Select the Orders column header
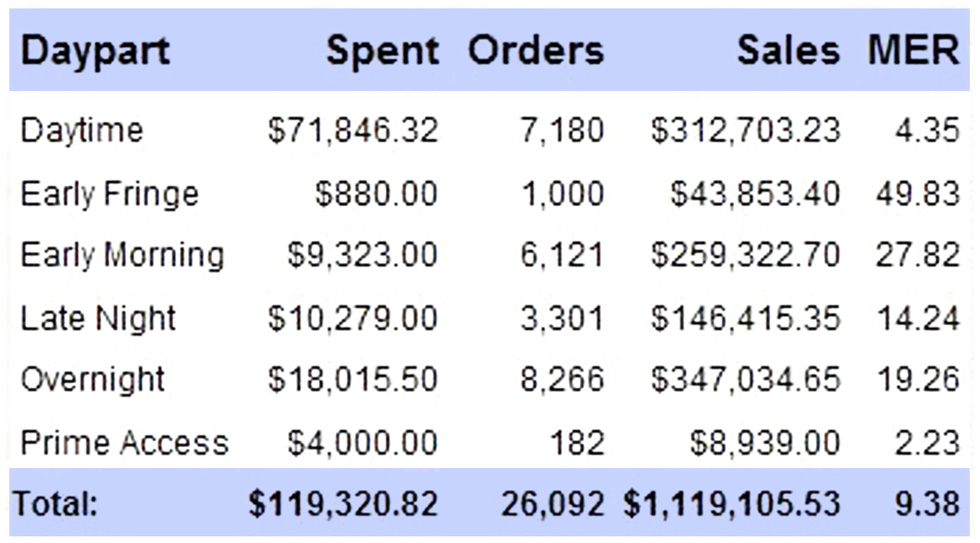Viewport: 980px width, 543px height. pyautogui.click(x=536, y=50)
